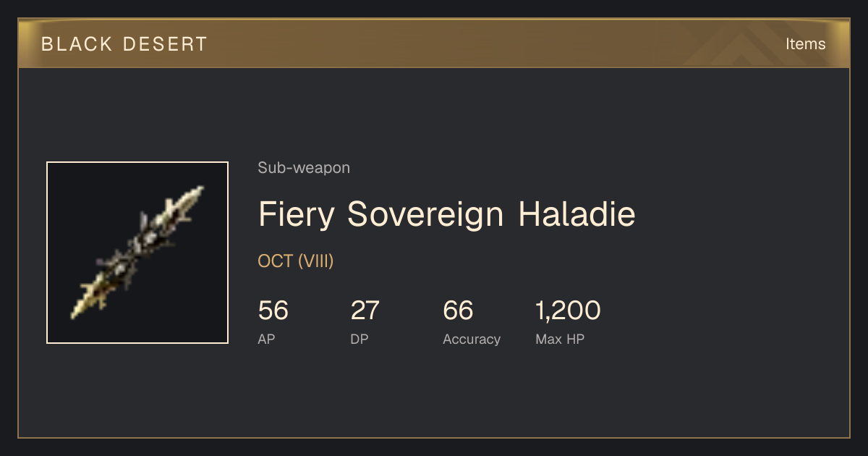Select the OCT (VIII) enhancement level
868x456 pixels.
pyautogui.click(x=296, y=261)
